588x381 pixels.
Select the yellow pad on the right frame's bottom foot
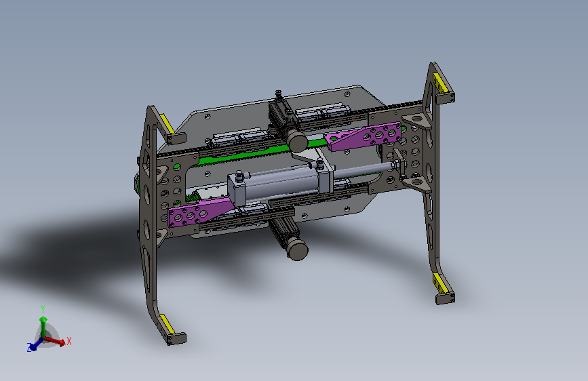pos(440,283)
